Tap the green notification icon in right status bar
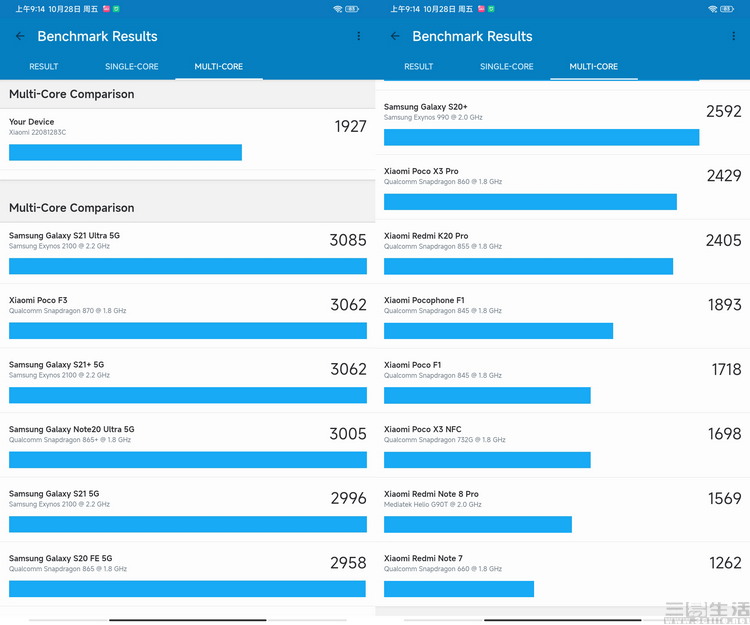 coord(491,9)
